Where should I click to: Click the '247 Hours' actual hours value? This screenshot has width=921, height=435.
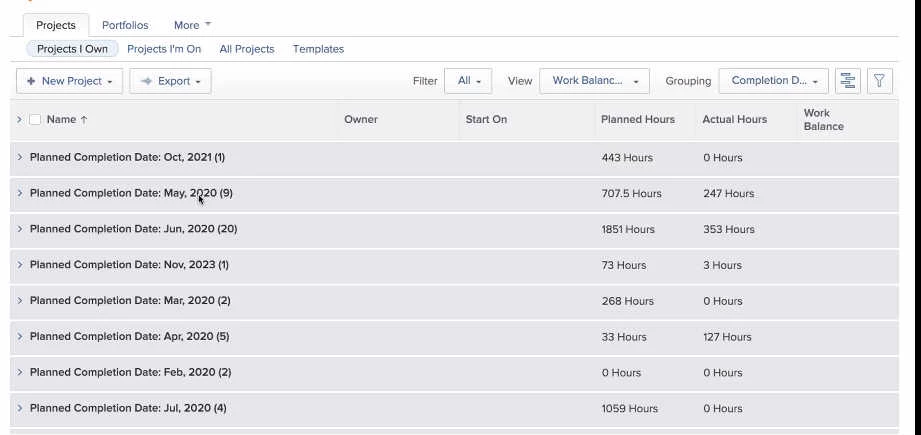point(728,194)
